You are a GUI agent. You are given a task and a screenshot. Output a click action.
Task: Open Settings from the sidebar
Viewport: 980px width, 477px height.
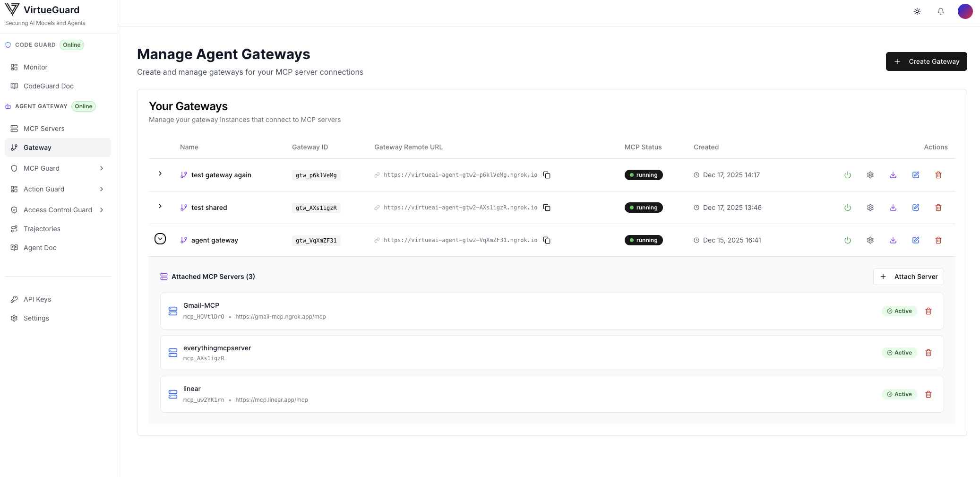click(36, 318)
